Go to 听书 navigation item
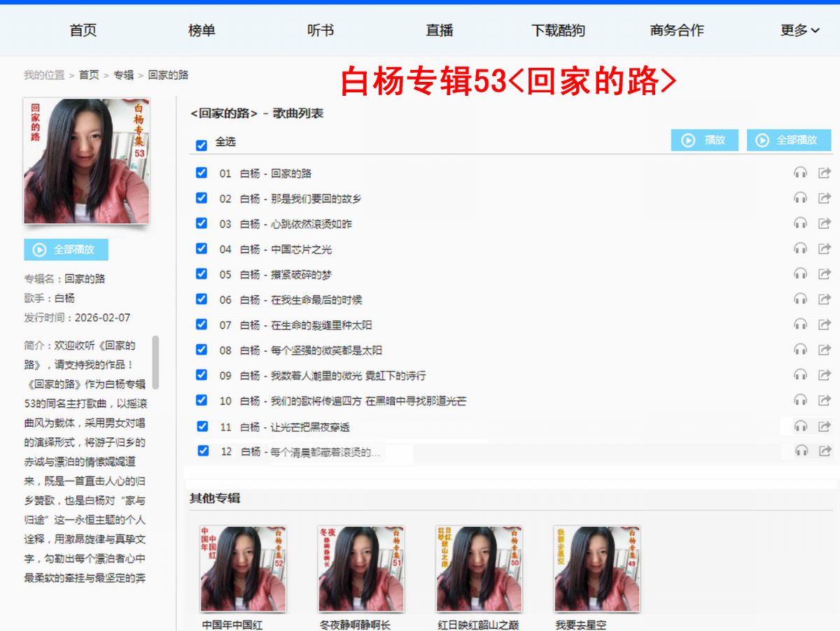This screenshot has width=840, height=631. click(321, 30)
